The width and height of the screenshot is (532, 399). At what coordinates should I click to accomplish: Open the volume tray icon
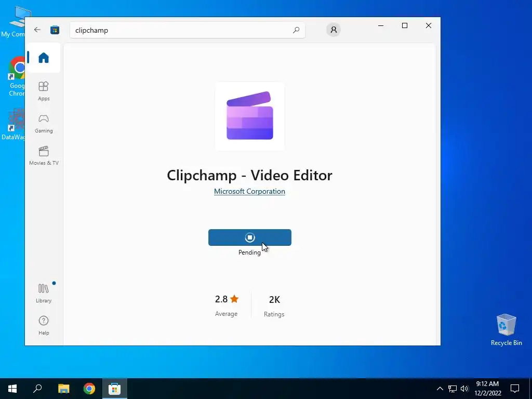point(464,389)
